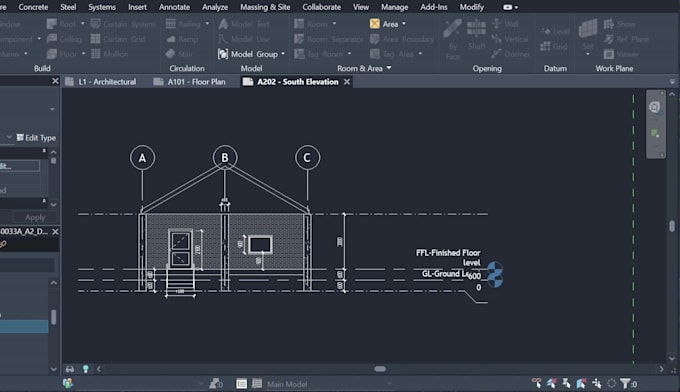The height and width of the screenshot is (392, 680).
Task: Select the Tag Room tool
Action: [x=319, y=54]
